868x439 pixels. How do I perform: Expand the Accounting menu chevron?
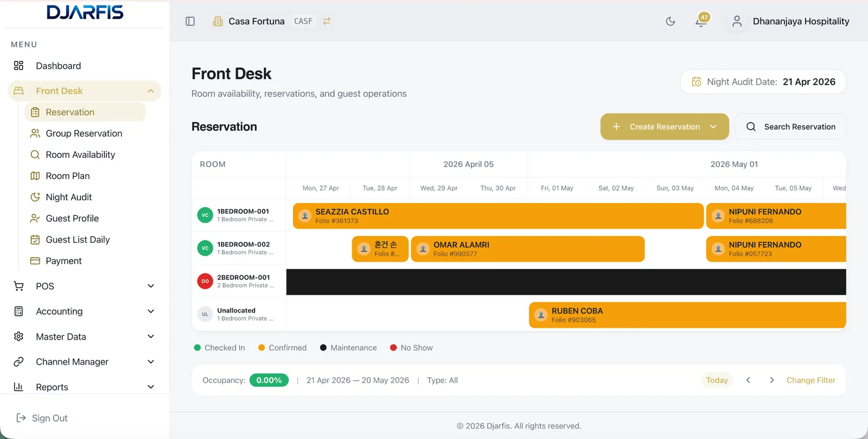coord(151,311)
